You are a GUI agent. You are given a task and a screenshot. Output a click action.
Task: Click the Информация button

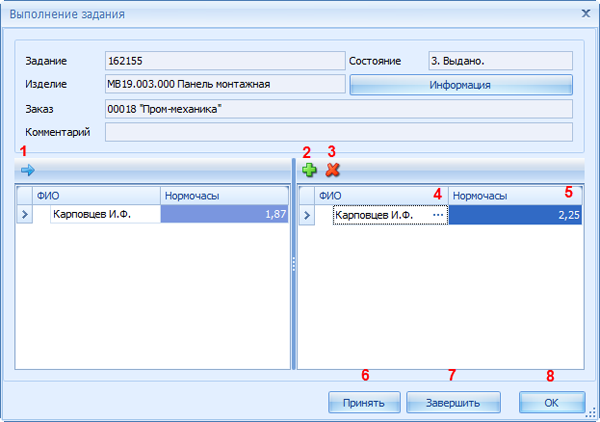point(461,85)
